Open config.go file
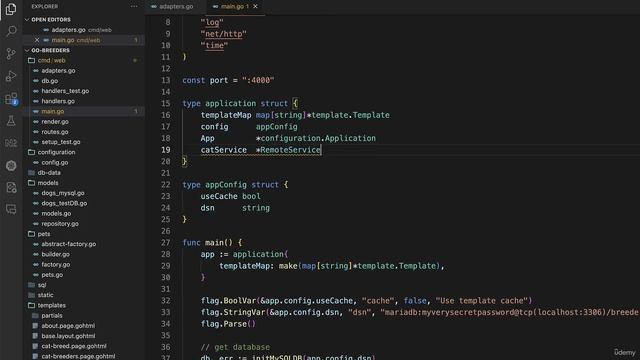This screenshot has height=360, width=640. pos(55,162)
